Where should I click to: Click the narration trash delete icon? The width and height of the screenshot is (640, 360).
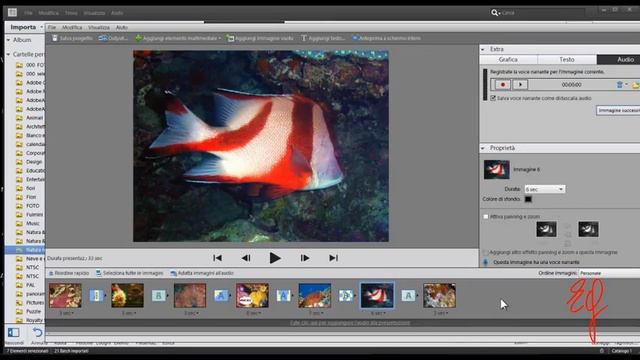coord(620,84)
